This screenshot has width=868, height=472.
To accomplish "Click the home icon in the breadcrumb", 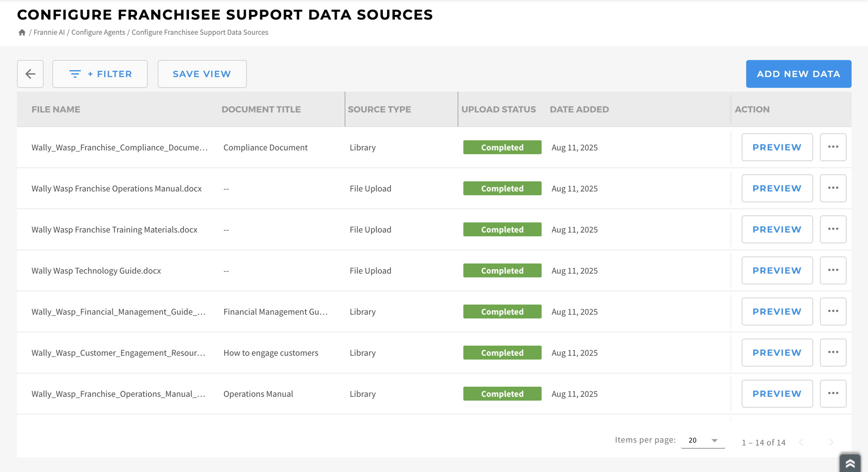I will pos(22,32).
